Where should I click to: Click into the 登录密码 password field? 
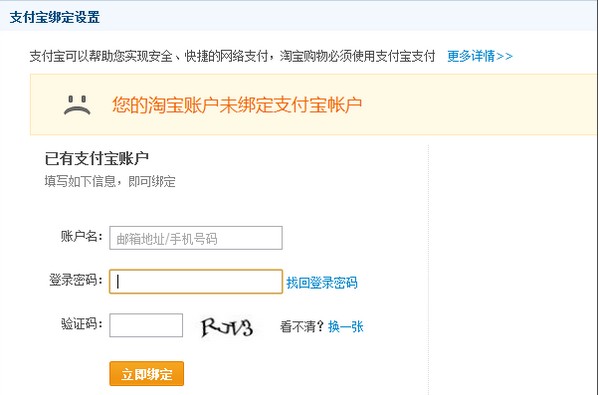click(x=196, y=282)
